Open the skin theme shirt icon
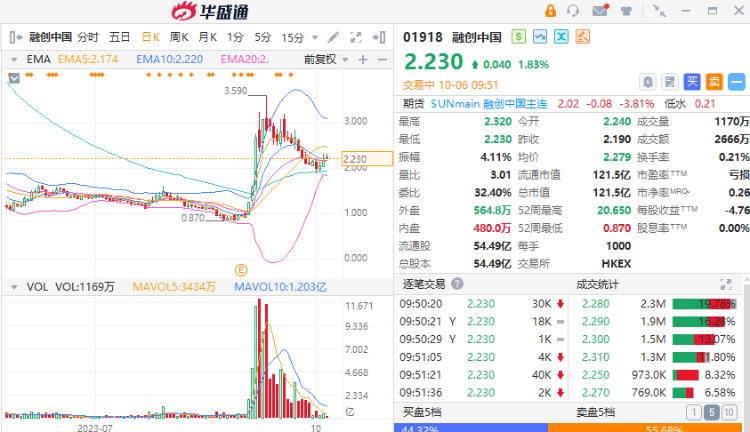The height and width of the screenshot is (432, 750). pyautogui.click(x=626, y=11)
